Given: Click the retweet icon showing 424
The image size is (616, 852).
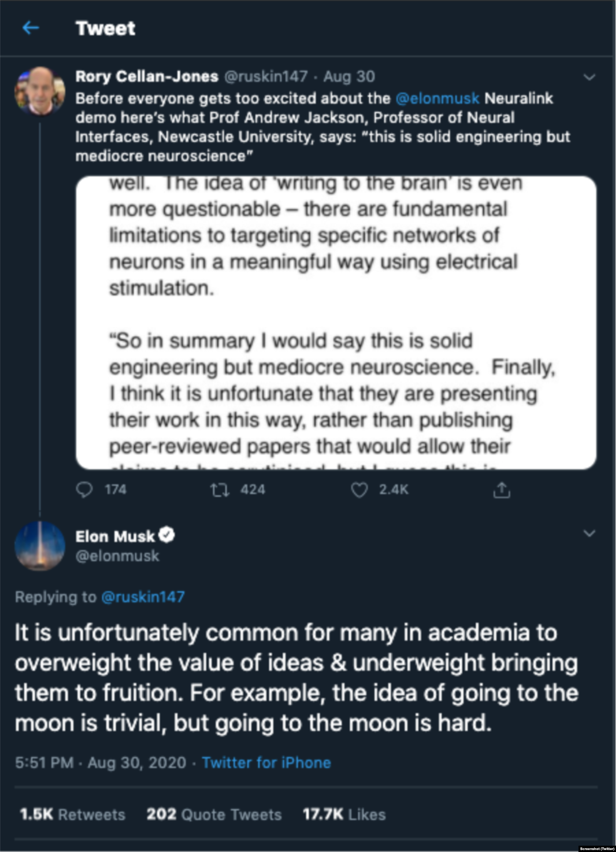Looking at the screenshot, I should click(220, 490).
